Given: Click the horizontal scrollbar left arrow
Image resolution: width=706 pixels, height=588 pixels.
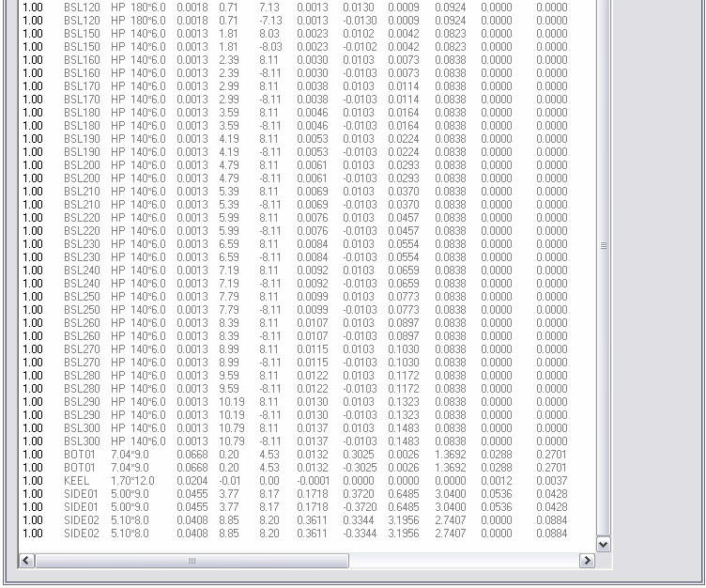Looking at the screenshot, I should point(26,561).
